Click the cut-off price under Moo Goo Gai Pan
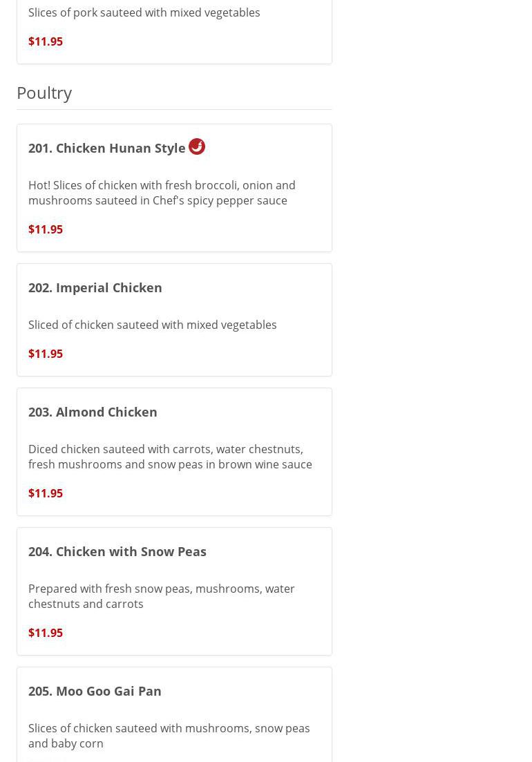Screen dimensions: 532x762 pos(46,759)
